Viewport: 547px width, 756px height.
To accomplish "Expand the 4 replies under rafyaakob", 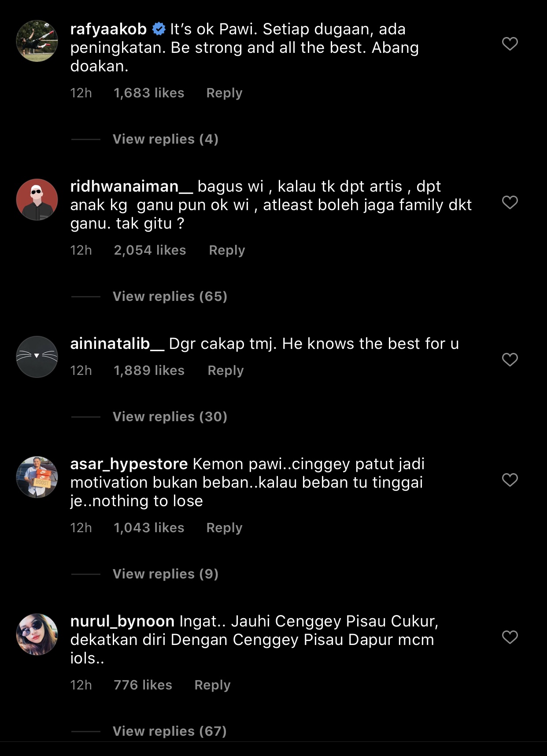I will click(165, 139).
